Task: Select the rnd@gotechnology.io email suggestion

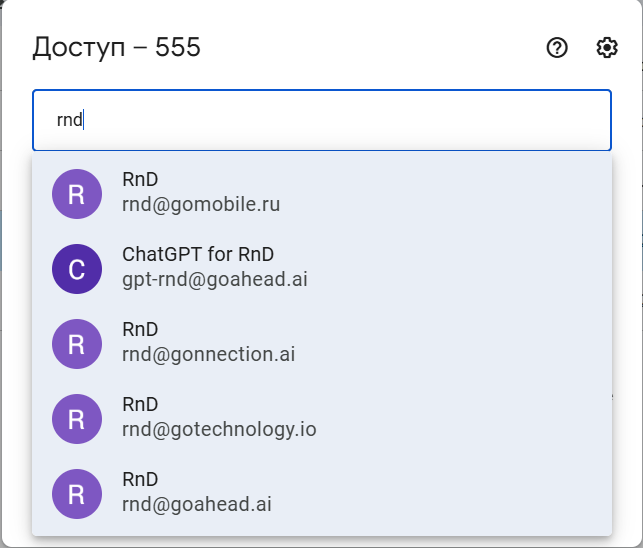Action: (x=219, y=430)
